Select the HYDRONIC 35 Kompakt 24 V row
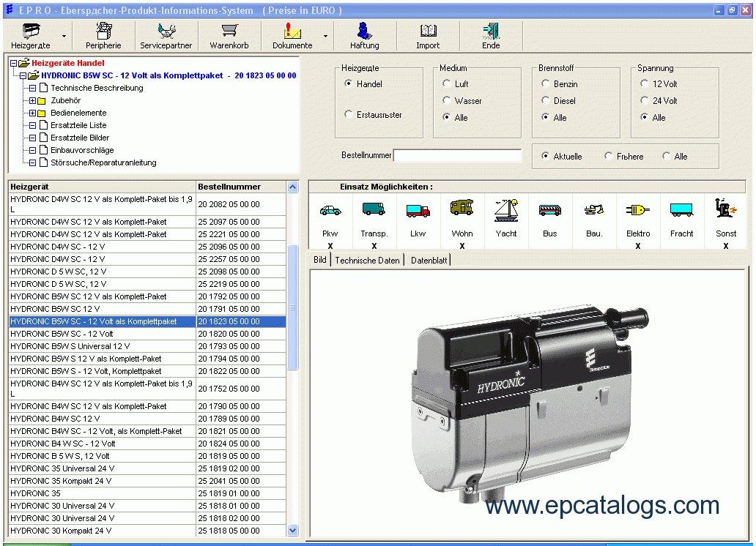The image size is (756, 546). (147, 481)
